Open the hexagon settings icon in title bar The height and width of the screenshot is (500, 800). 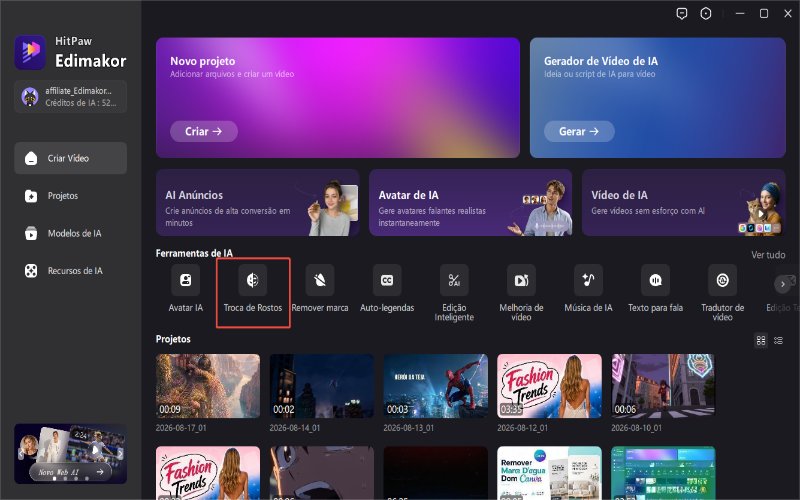click(706, 14)
